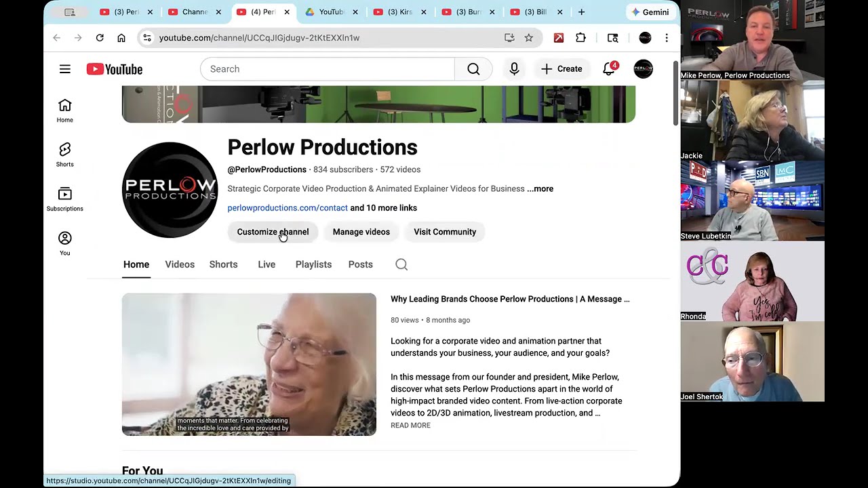Open Subscriptions in the sidebar
This screenshot has height=488, width=868.
tap(64, 200)
